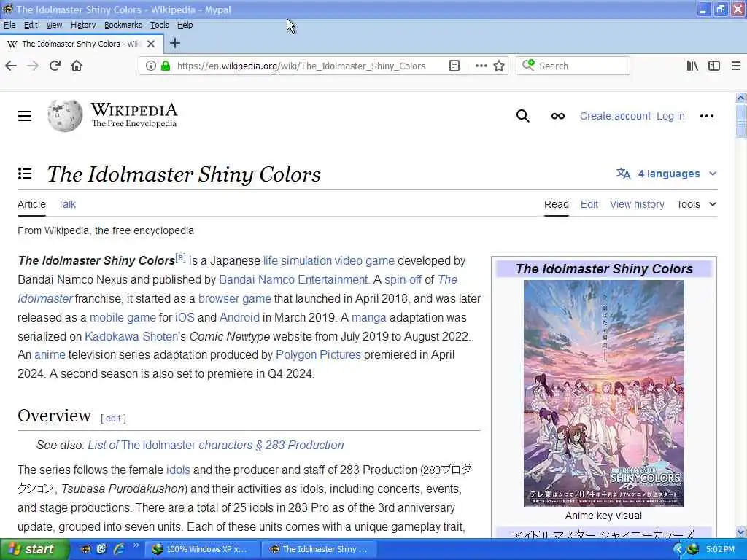Image resolution: width=747 pixels, height=560 pixels.
Task: Open the browser Tools menu in menu bar
Action: pyautogui.click(x=159, y=25)
